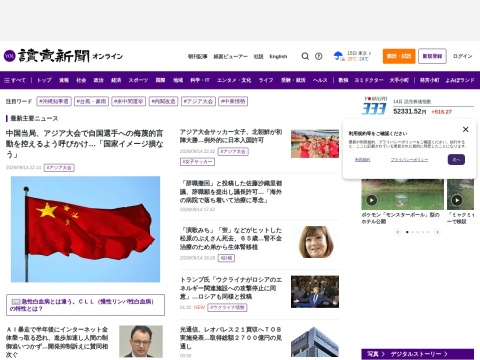Open the 松原のぶえさん死去 article

click(231, 239)
